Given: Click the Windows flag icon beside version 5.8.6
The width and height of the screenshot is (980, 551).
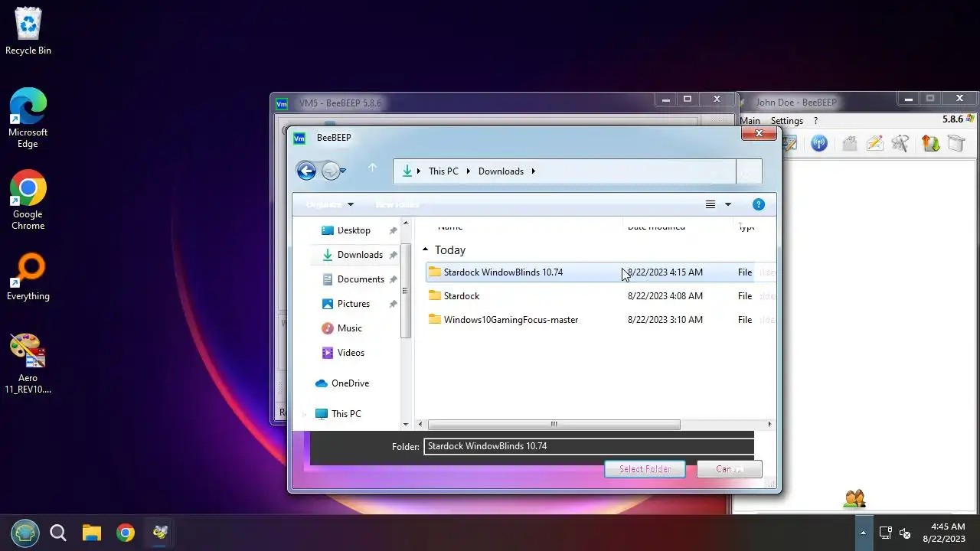Looking at the screenshot, I should click(971, 119).
